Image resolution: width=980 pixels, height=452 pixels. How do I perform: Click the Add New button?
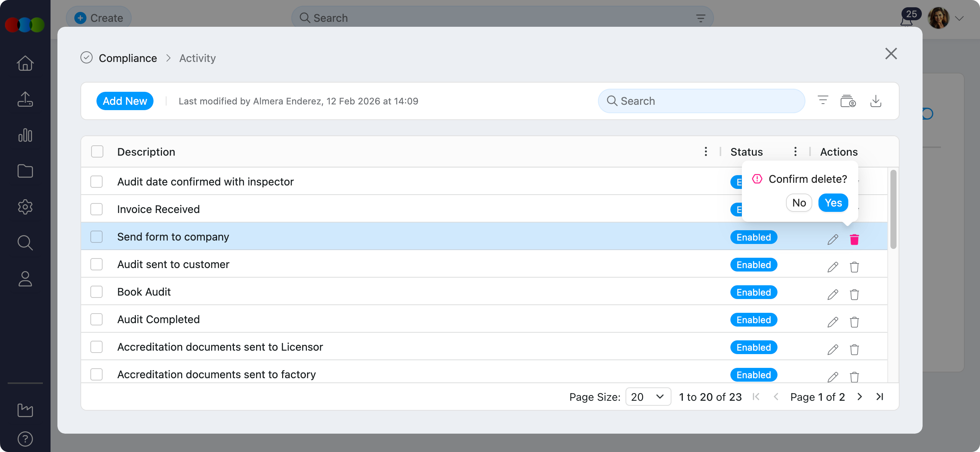coord(125,101)
